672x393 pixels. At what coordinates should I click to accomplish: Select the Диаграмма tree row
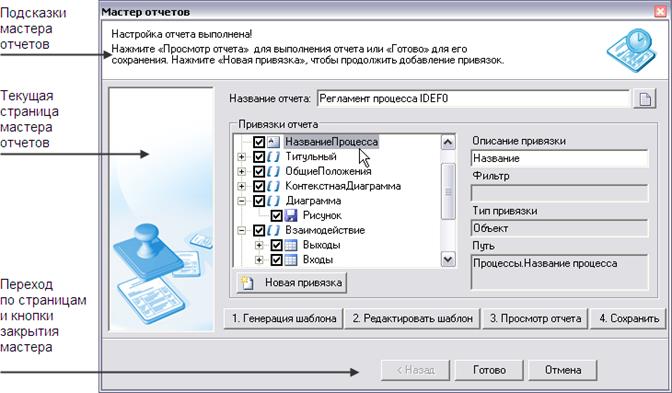(313, 201)
